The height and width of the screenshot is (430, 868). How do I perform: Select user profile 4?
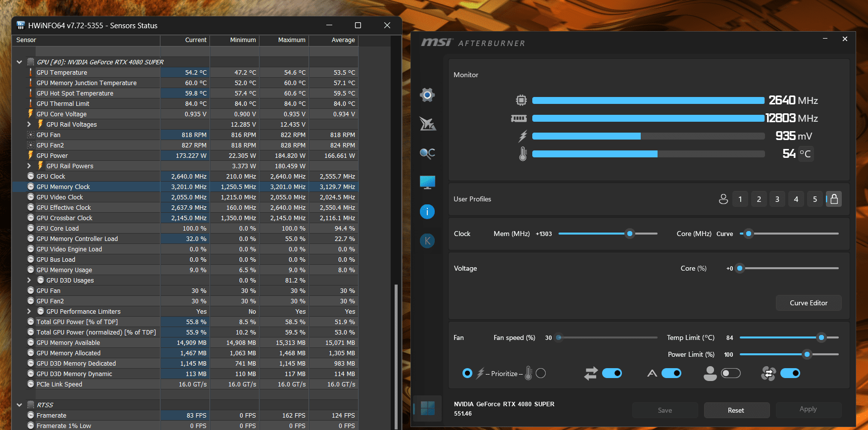(x=796, y=199)
